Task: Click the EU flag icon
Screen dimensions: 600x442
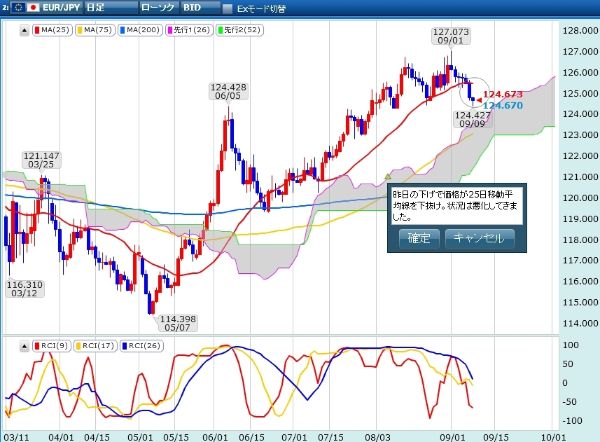Action: (x=18, y=8)
